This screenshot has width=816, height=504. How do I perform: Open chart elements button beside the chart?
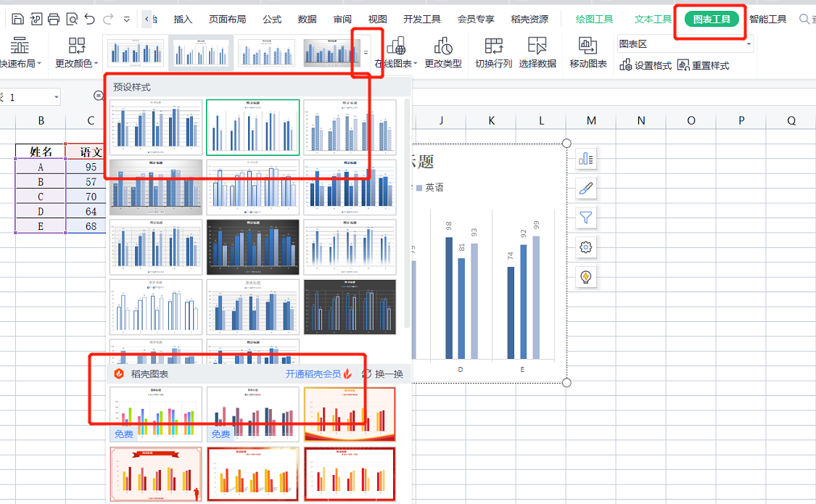point(586,159)
